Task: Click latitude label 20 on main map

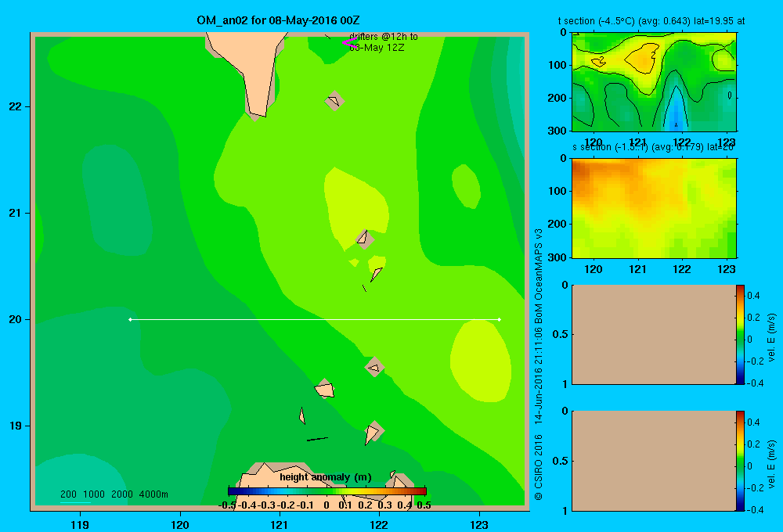Action: pyautogui.click(x=16, y=319)
